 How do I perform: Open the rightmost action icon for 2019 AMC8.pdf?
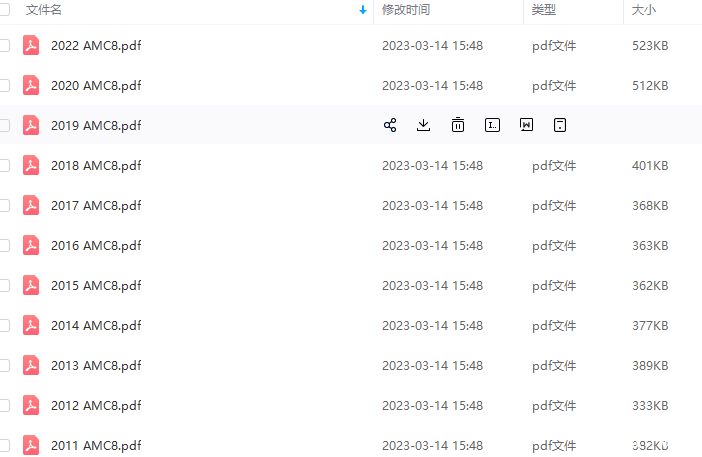(x=560, y=125)
